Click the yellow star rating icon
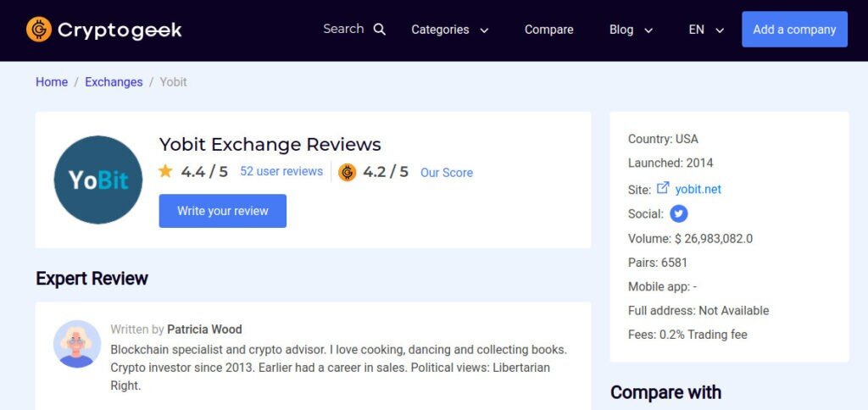 tap(165, 171)
